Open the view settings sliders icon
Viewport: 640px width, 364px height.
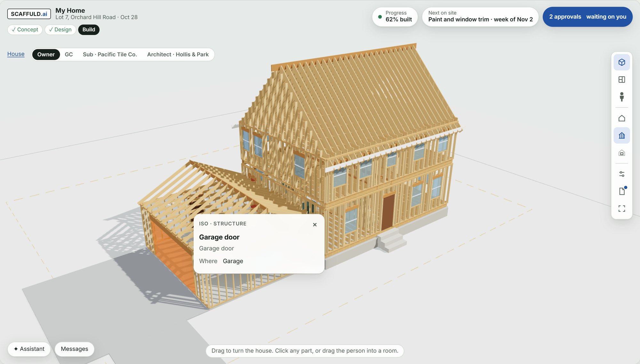coord(621,174)
